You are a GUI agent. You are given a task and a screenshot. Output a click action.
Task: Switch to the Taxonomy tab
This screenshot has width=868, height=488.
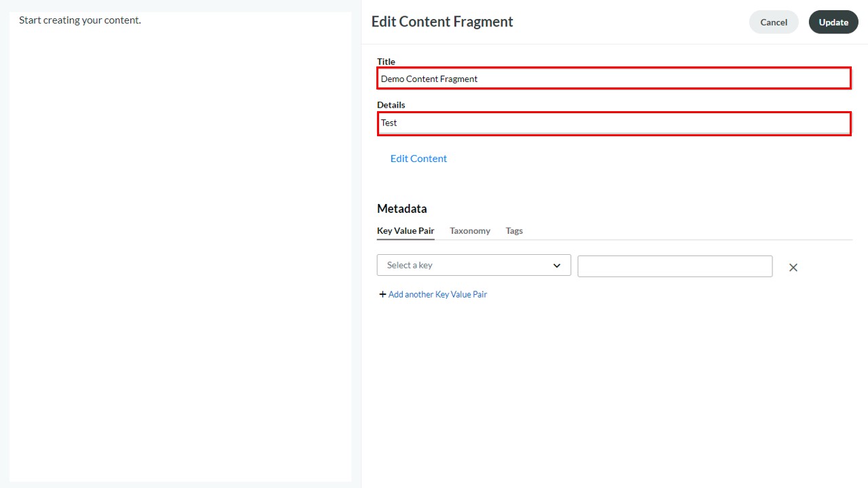[470, 230]
